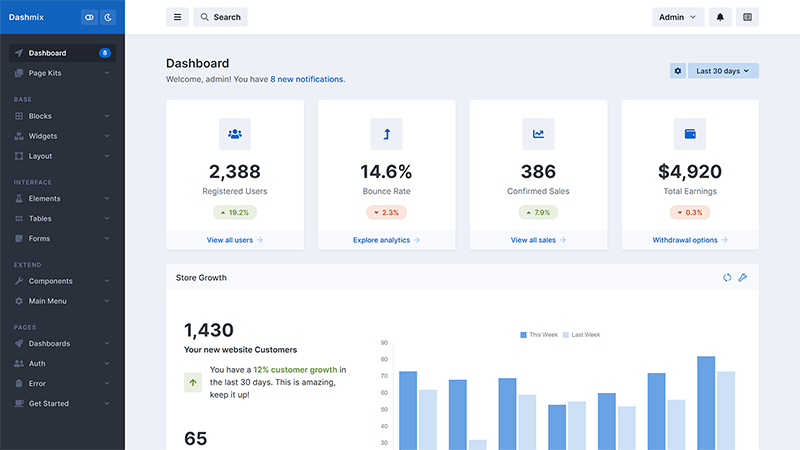800x450 pixels.
Task: Toggle the sidebar style switch icon
Action: click(89, 17)
